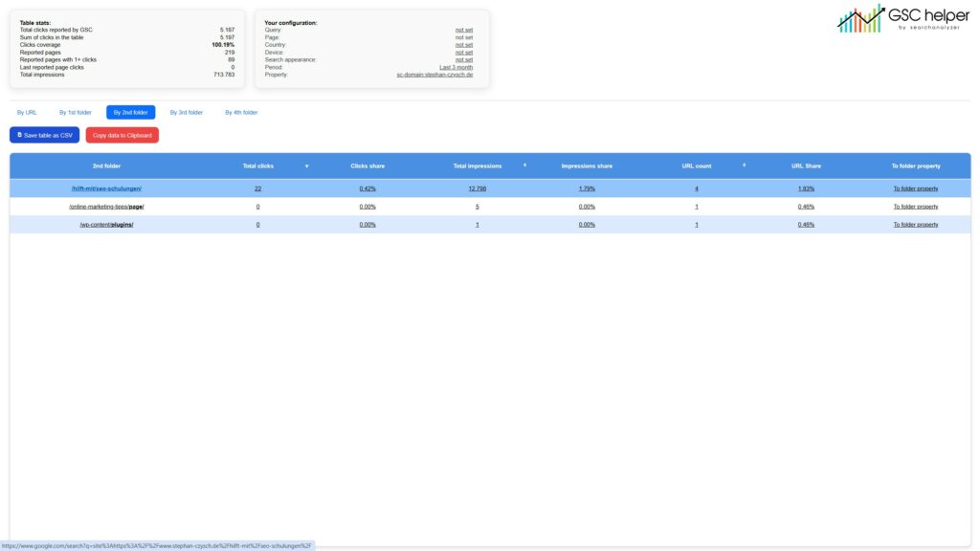980x551 pixels.
Task: Click Copy data to Clipboard button
Action: point(122,135)
